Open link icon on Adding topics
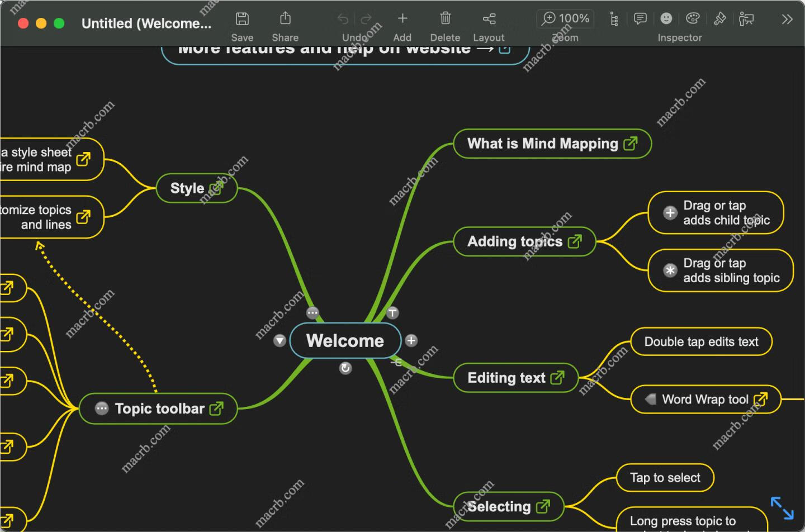 [x=575, y=241]
